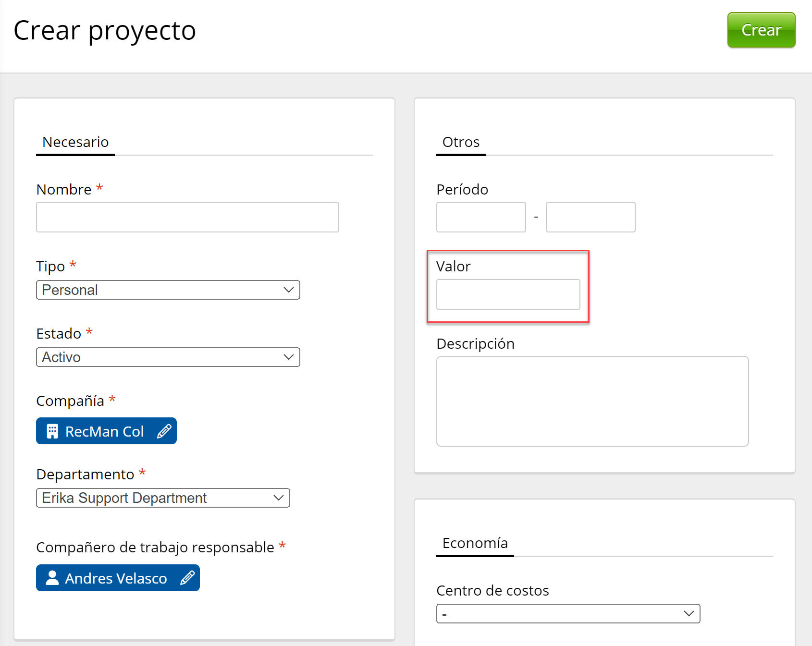Image resolution: width=812 pixels, height=646 pixels.
Task: Click the pencil icon beside Andres Velasco
Action: click(x=187, y=578)
